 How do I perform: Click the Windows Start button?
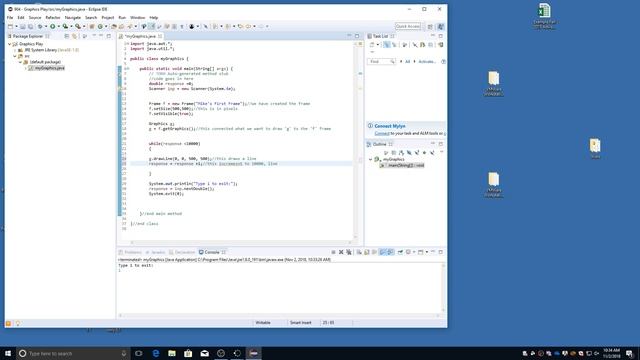point(8,353)
